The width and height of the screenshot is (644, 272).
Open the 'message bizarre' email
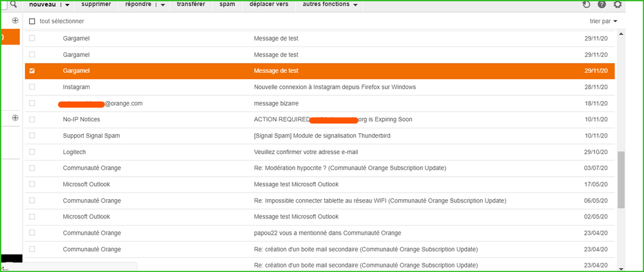276,103
